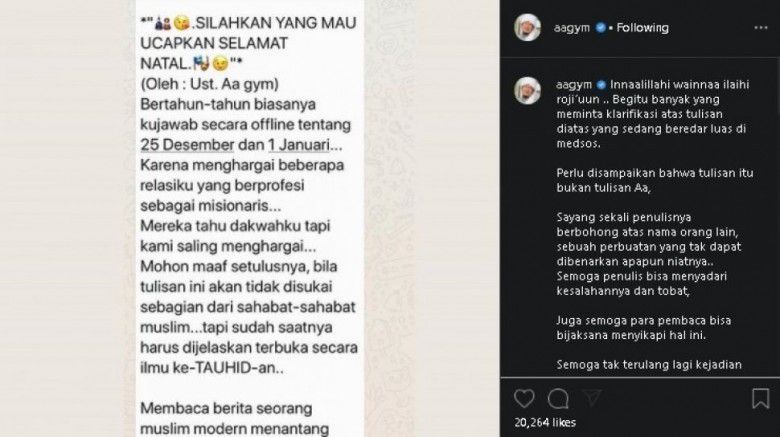Click the caption scrollbar on right edge
The image size is (780, 437).
pos(778,87)
